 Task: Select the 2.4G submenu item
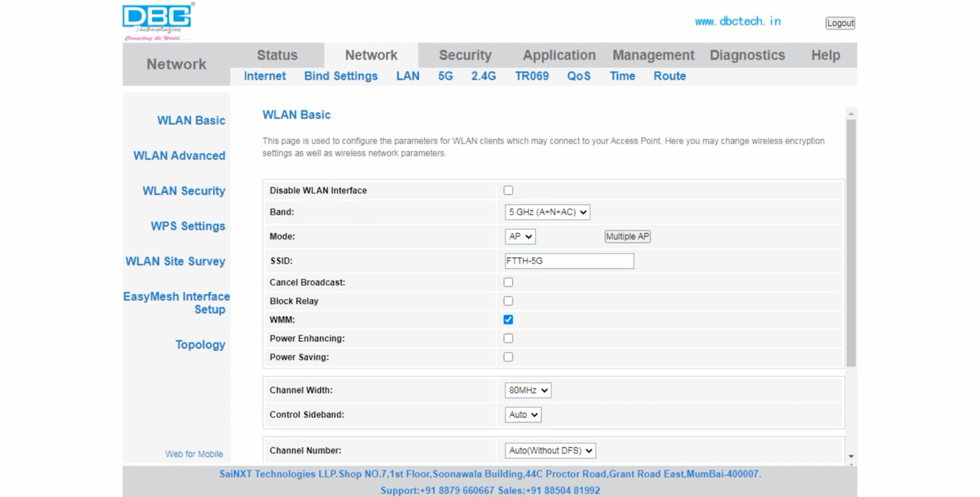483,76
